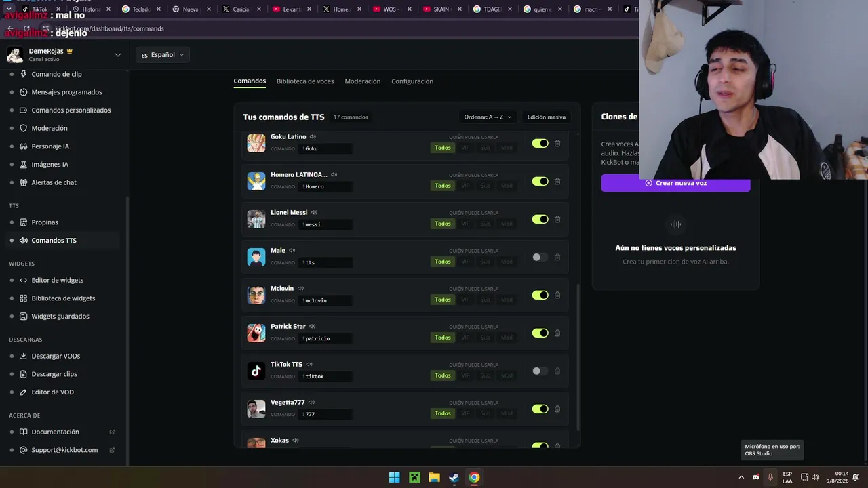This screenshot has height=488, width=868.
Task: Click the Edición masiva button
Action: (x=547, y=117)
